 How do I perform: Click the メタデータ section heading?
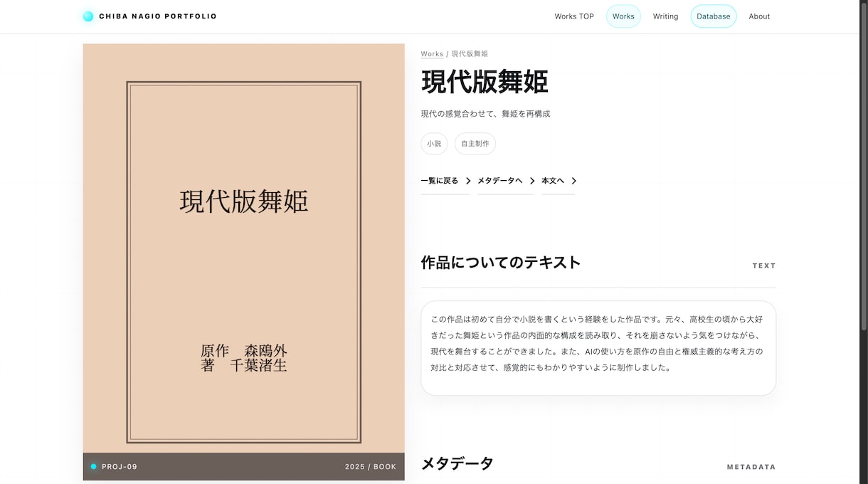tap(457, 464)
